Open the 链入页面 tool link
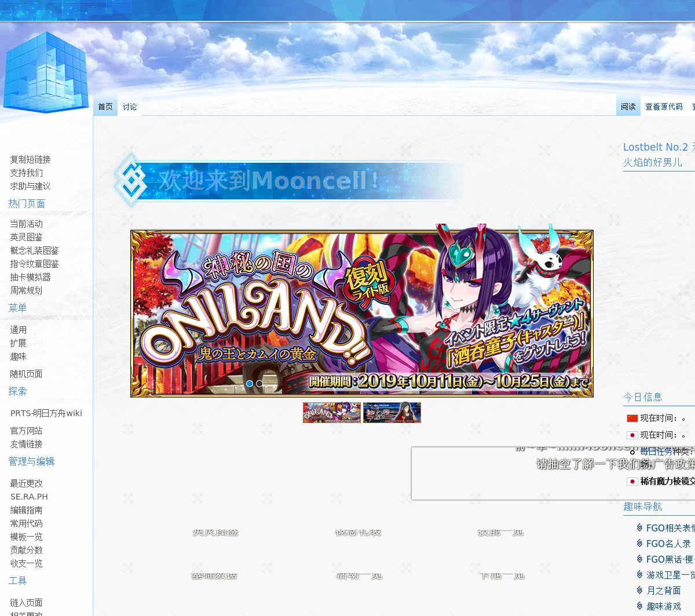The height and width of the screenshot is (616, 695). (x=26, y=603)
